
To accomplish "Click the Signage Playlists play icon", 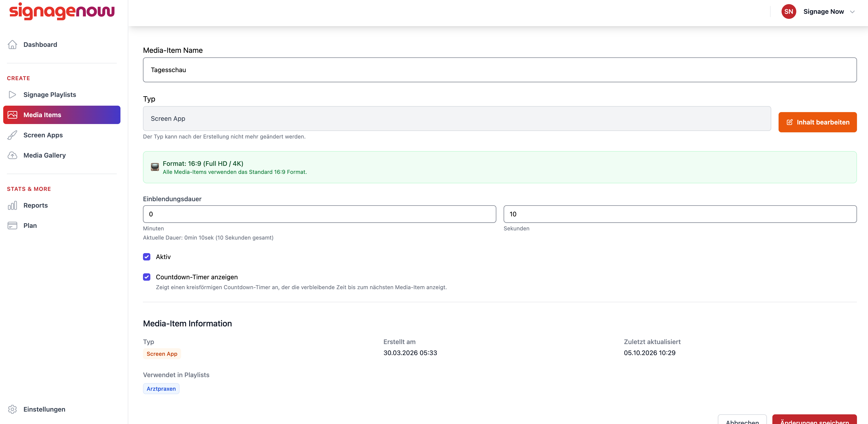I will (12, 95).
